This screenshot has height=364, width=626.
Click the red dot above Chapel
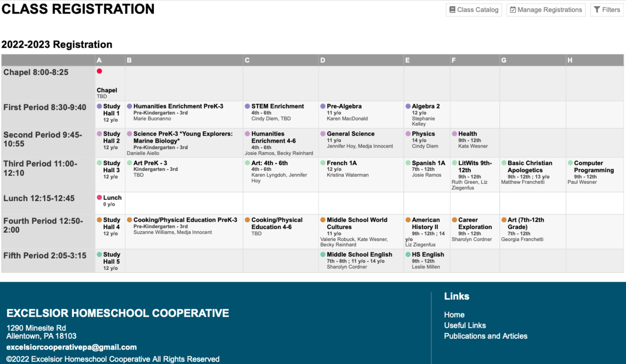pyautogui.click(x=99, y=71)
